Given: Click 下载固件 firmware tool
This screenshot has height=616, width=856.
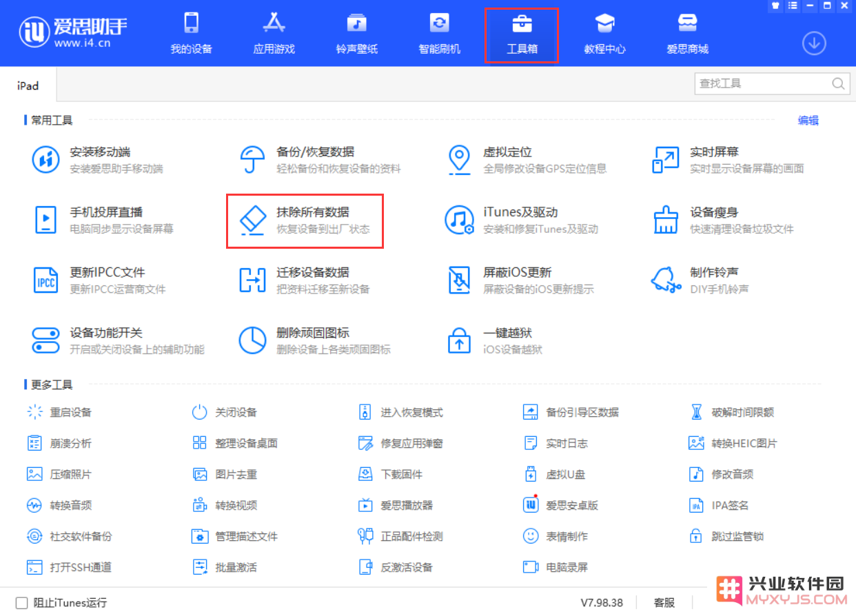Looking at the screenshot, I should [390, 474].
